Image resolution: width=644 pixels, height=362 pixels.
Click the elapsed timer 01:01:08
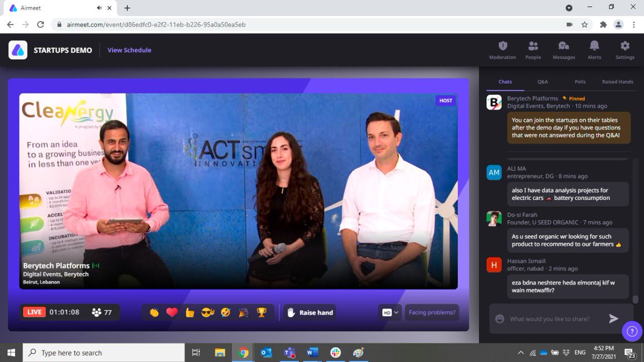(x=64, y=313)
